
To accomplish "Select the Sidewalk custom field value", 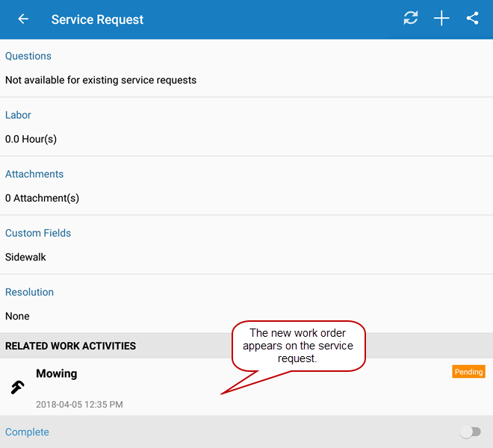I will point(25,257).
